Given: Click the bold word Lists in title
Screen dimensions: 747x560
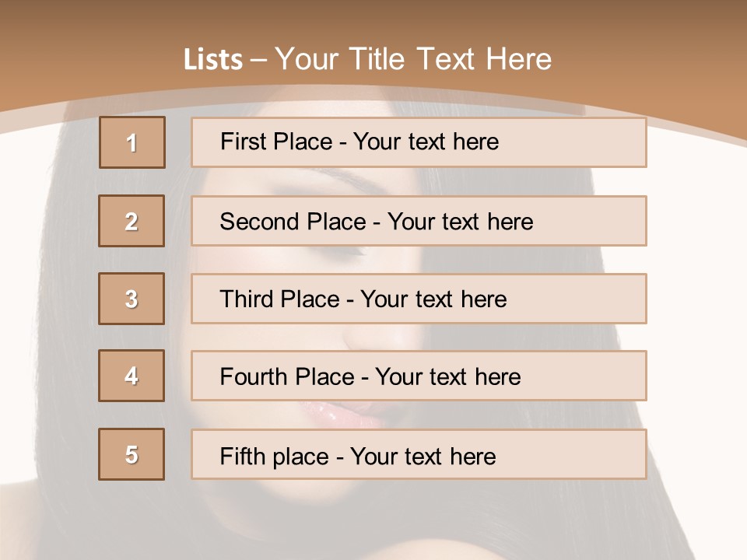Looking at the screenshot, I should 213,60.
